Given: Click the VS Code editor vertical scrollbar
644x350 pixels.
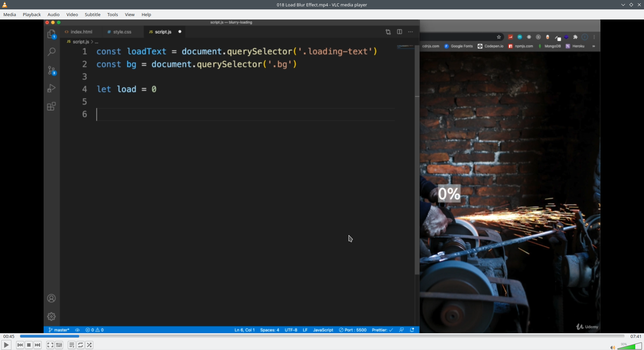Looking at the screenshot, I should [x=417, y=160].
